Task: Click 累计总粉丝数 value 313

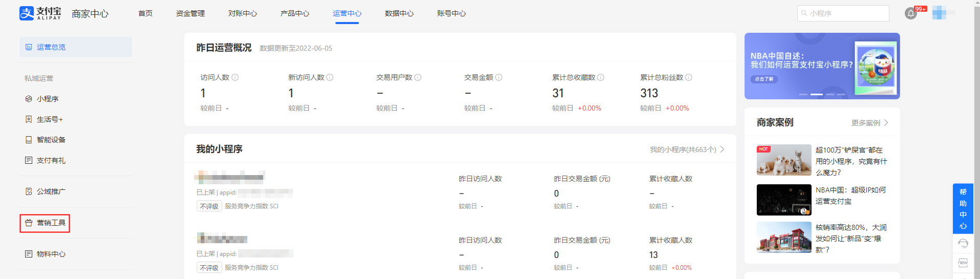Action: [649, 93]
